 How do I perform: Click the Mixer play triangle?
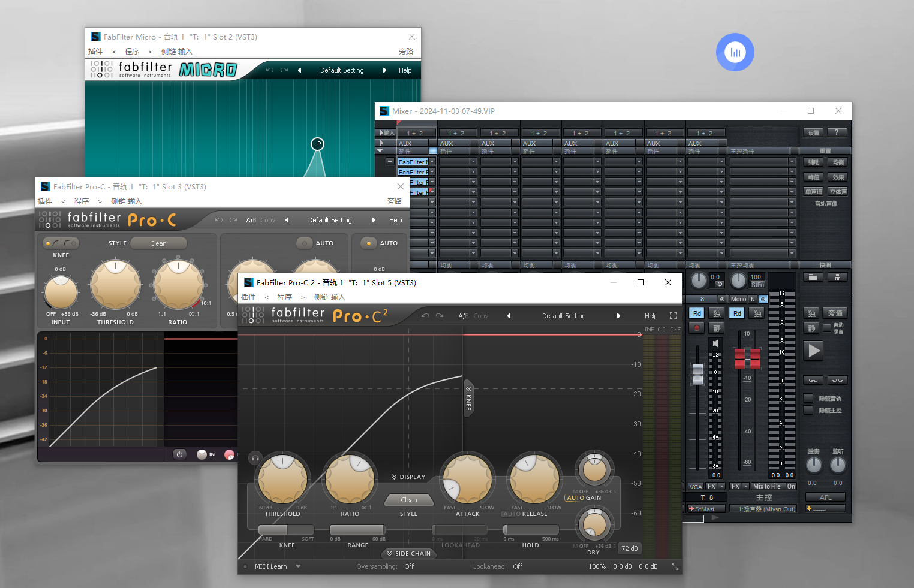[814, 351]
